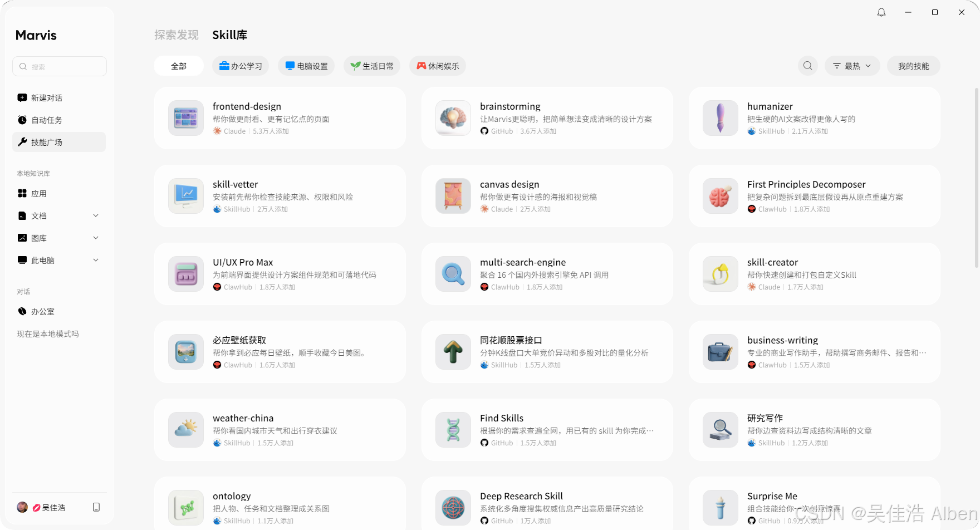Viewport: 980px width, 530px height.
Task: Open the weather-china cloud icon
Action: pyautogui.click(x=186, y=430)
